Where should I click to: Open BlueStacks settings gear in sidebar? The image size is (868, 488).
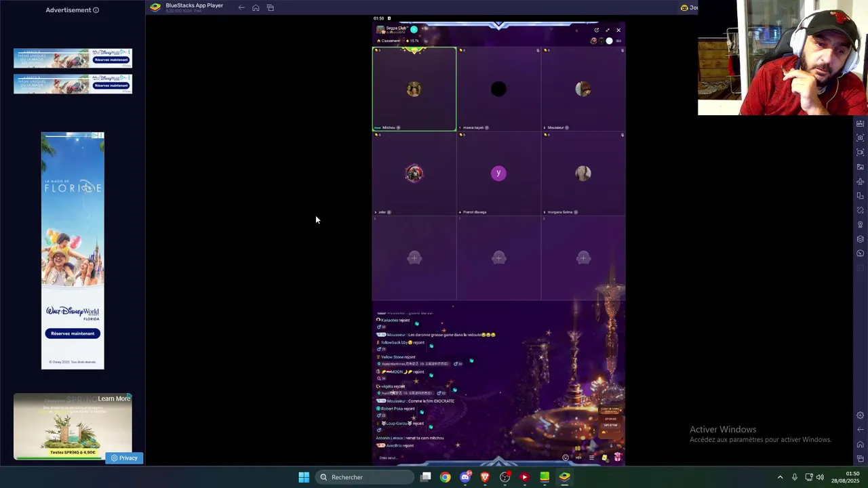coord(860,415)
